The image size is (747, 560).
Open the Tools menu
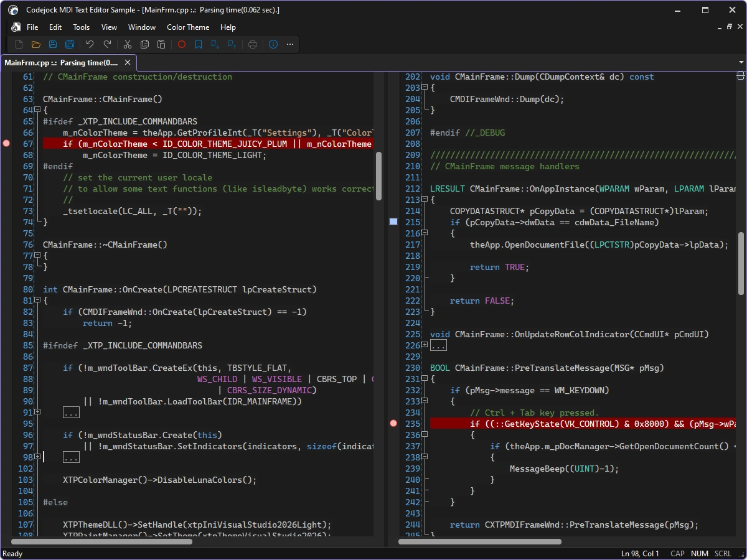(x=82, y=27)
